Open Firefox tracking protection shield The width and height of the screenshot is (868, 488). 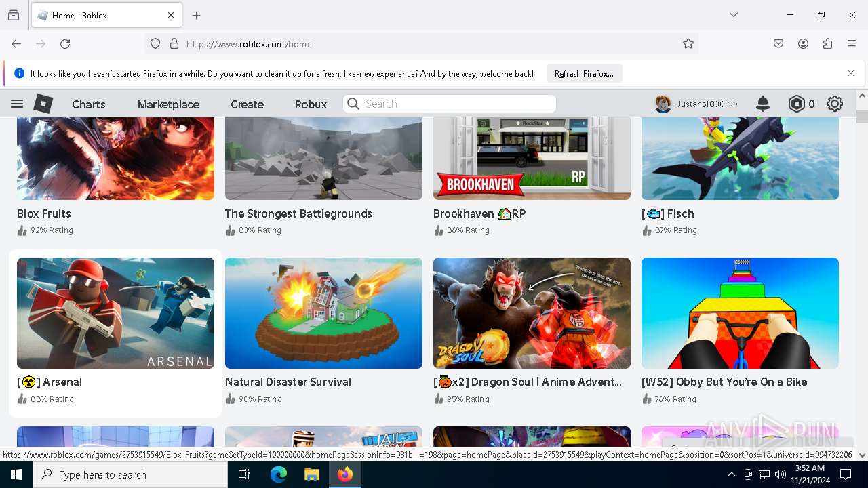tap(155, 44)
